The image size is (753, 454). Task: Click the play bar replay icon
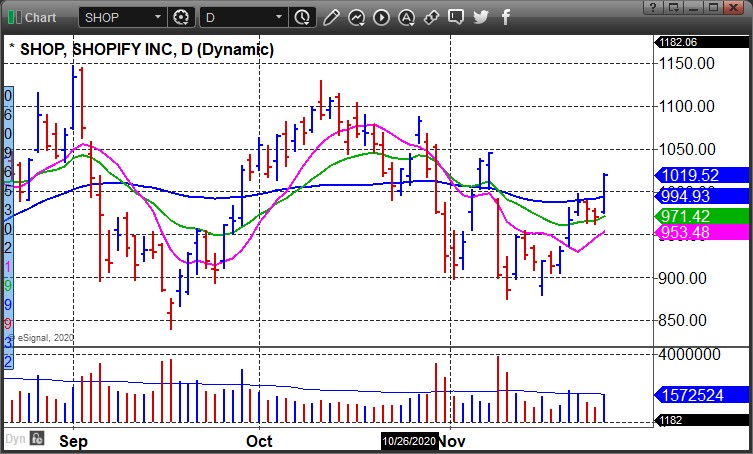click(x=381, y=18)
